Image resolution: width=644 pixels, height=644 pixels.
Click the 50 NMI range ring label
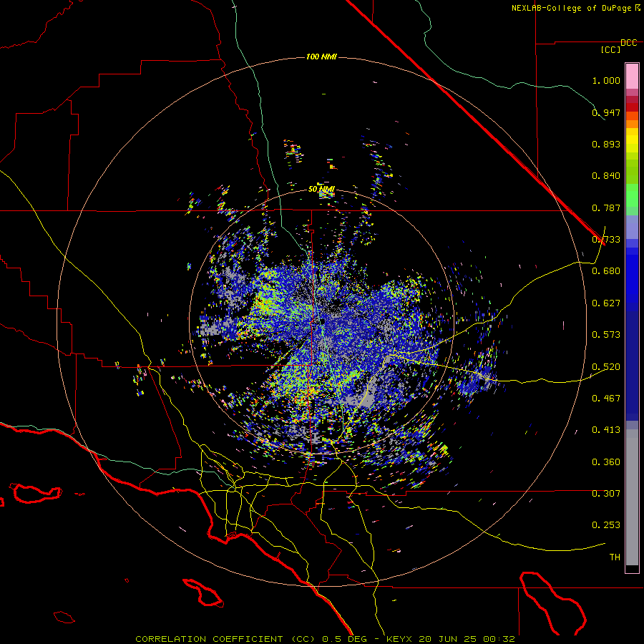point(321,190)
